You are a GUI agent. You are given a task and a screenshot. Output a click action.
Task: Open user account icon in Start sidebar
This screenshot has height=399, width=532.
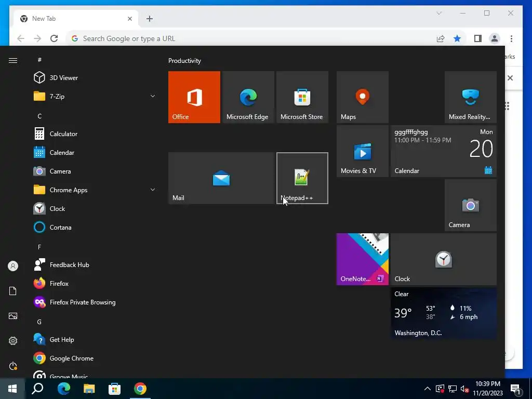click(13, 266)
